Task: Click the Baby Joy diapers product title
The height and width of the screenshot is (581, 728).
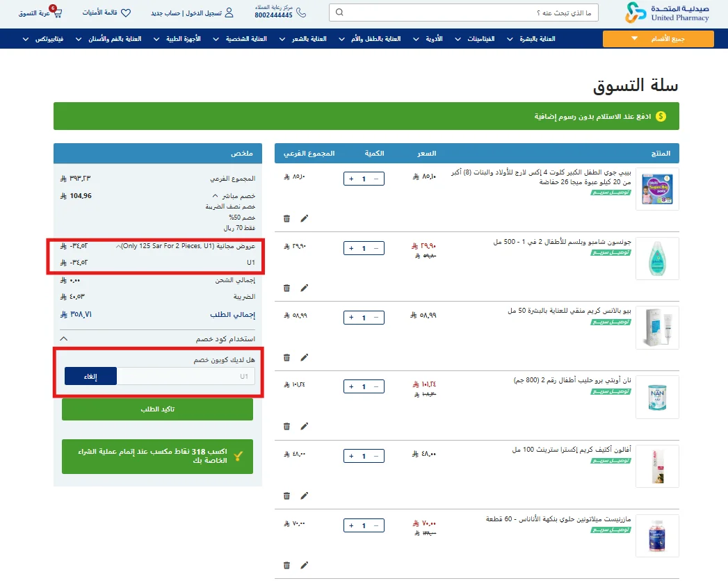Action: 542,177
